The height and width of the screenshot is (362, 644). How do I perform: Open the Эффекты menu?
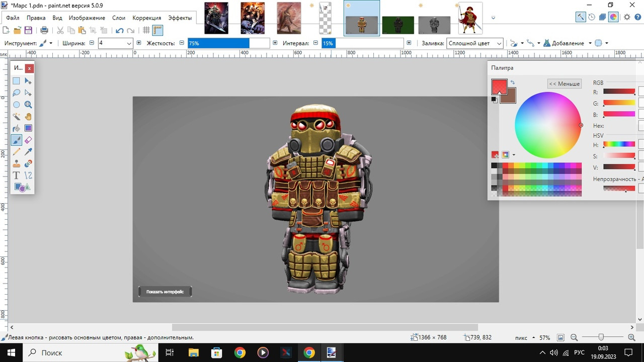[x=180, y=18]
